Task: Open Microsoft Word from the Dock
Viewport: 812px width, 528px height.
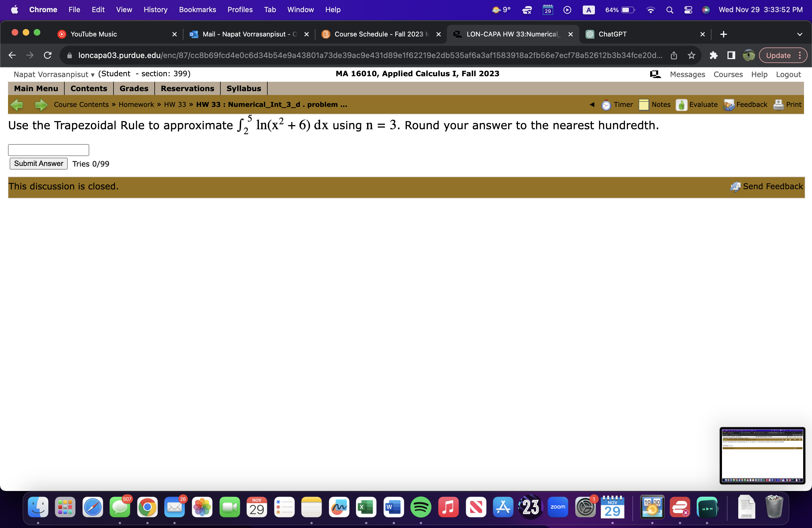Action: [x=393, y=507]
